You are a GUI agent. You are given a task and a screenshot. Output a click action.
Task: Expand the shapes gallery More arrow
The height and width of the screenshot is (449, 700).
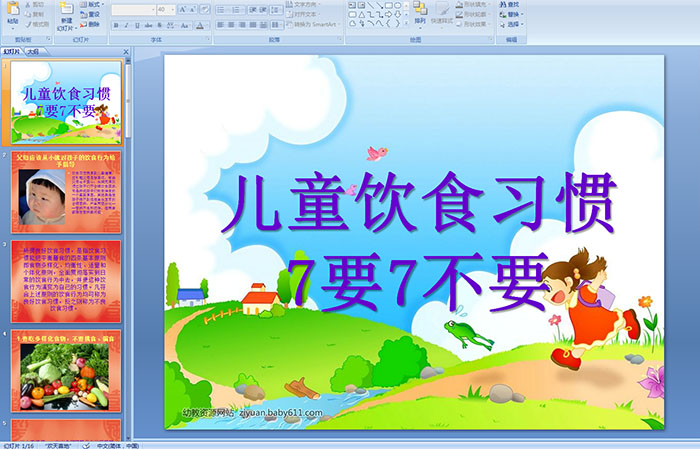(x=406, y=24)
